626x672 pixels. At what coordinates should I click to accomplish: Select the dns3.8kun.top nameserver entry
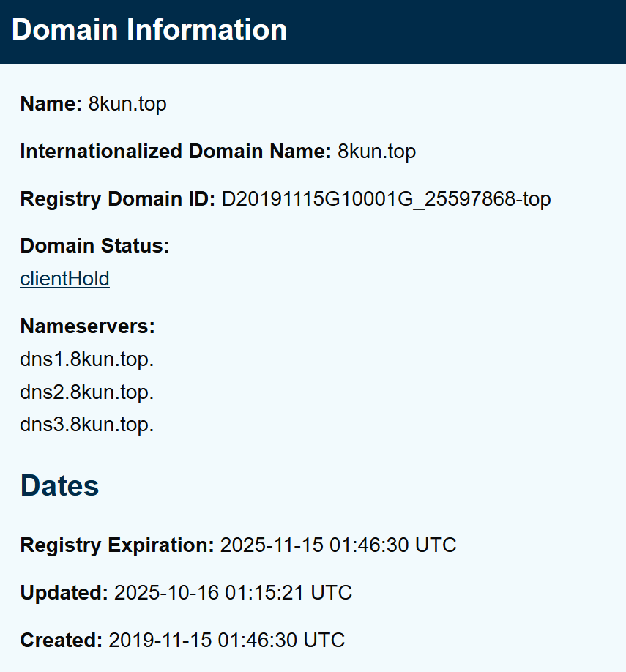coord(87,425)
